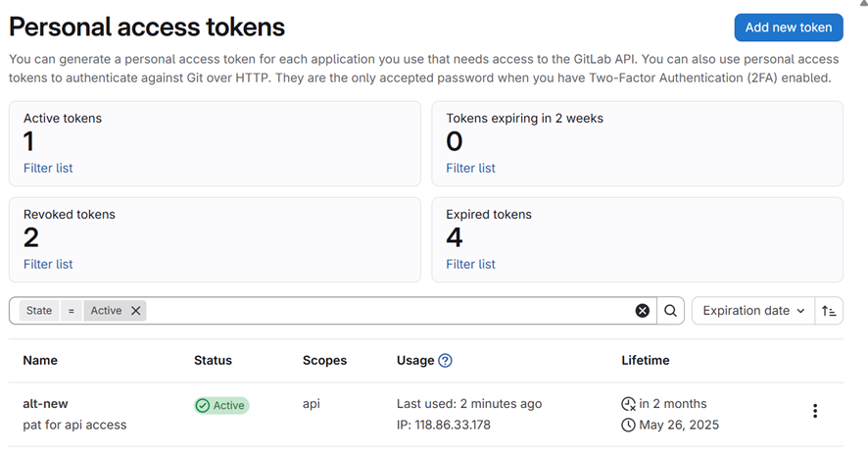
Task: Expand the Expiration date sort dropdown
Action: click(x=752, y=311)
